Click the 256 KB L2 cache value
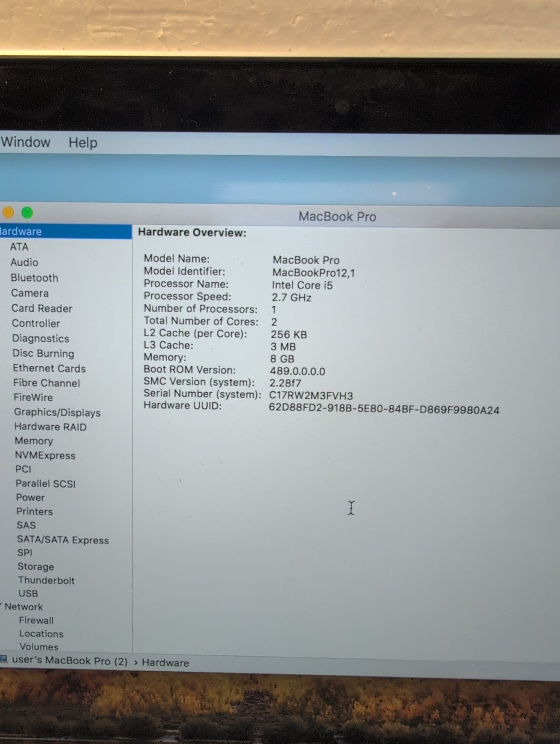Viewport: 560px width, 744px height. point(289,334)
